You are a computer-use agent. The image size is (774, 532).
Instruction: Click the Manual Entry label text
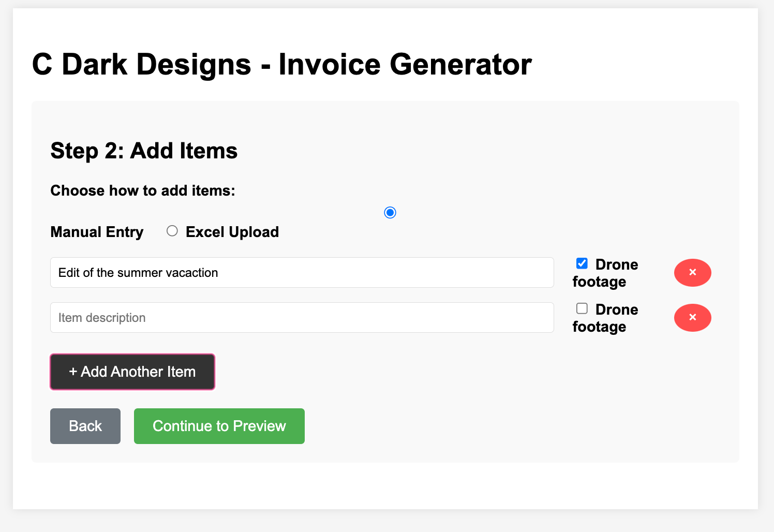[97, 232]
